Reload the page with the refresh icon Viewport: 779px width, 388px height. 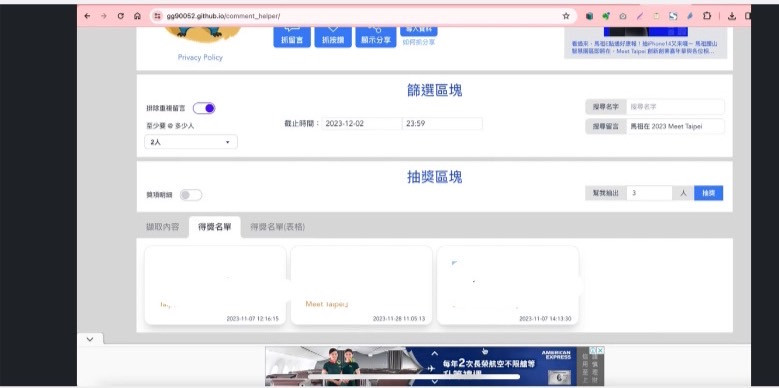[x=120, y=16]
